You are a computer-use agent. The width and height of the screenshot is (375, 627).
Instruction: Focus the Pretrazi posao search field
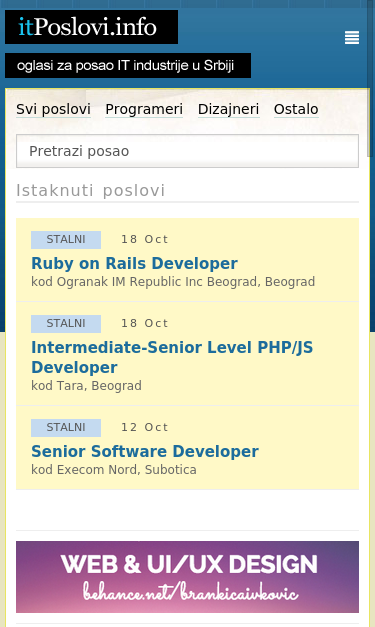point(187,151)
